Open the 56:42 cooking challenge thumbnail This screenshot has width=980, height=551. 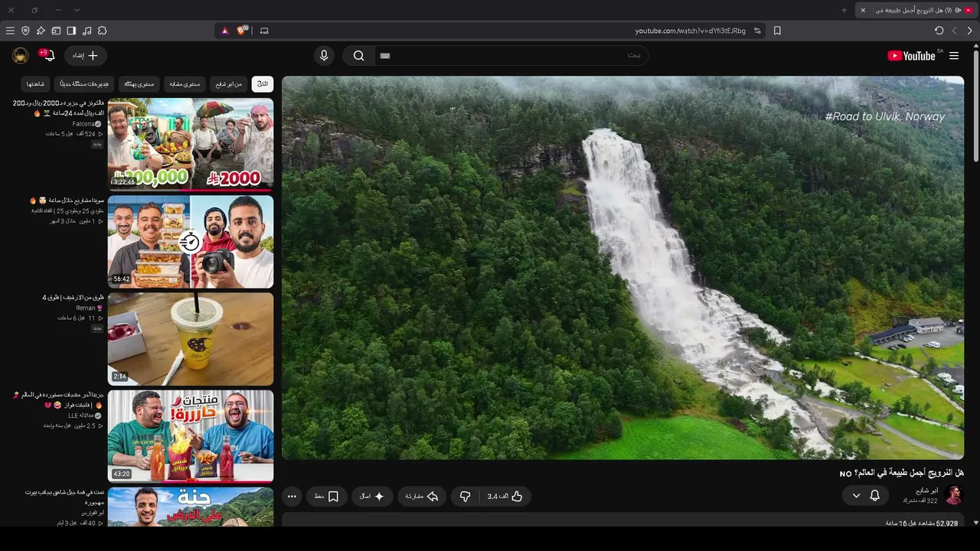click(x=191, y=242)
